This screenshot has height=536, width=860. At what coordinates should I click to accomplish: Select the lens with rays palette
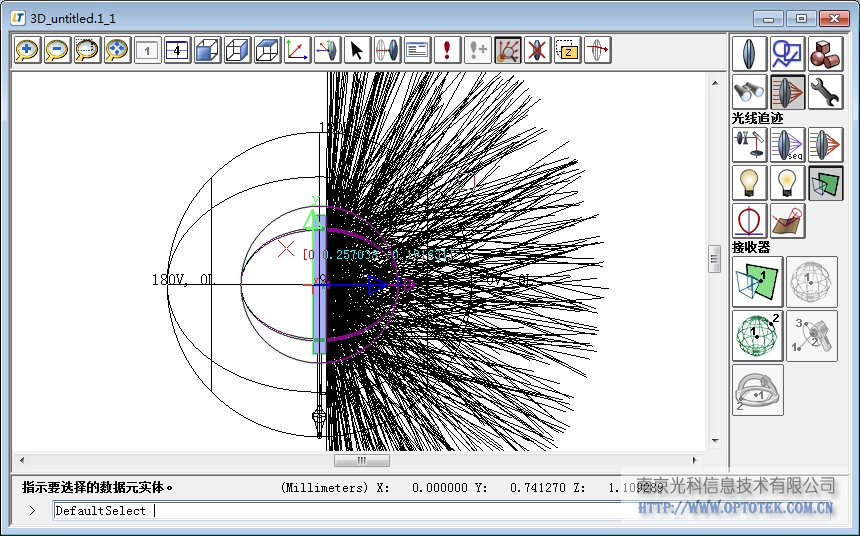tap(788, 92)
